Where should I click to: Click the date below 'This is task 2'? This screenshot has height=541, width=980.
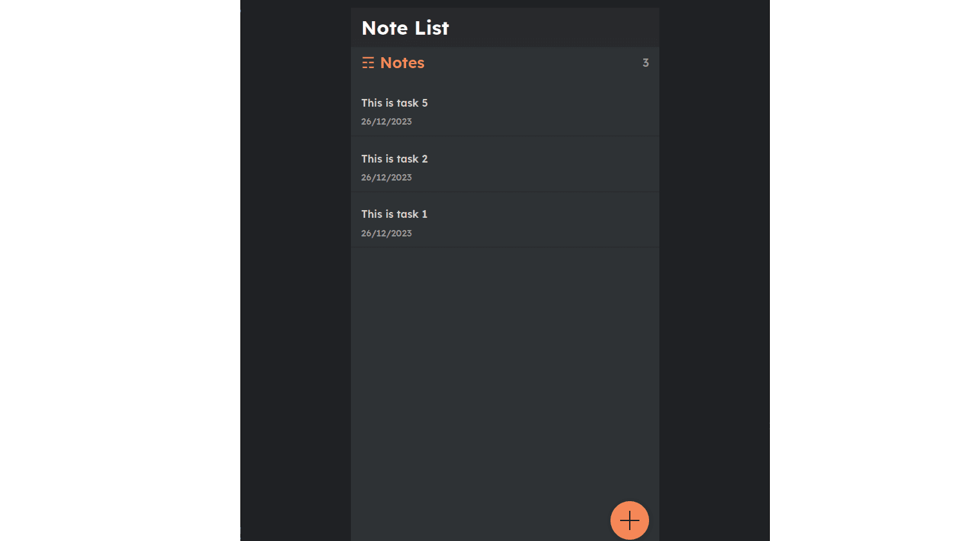click(386, 177)
